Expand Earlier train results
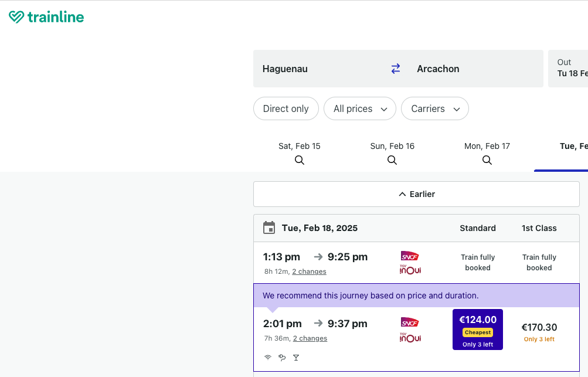The width and height of the screenshot is (588, 377). point(416,194)
